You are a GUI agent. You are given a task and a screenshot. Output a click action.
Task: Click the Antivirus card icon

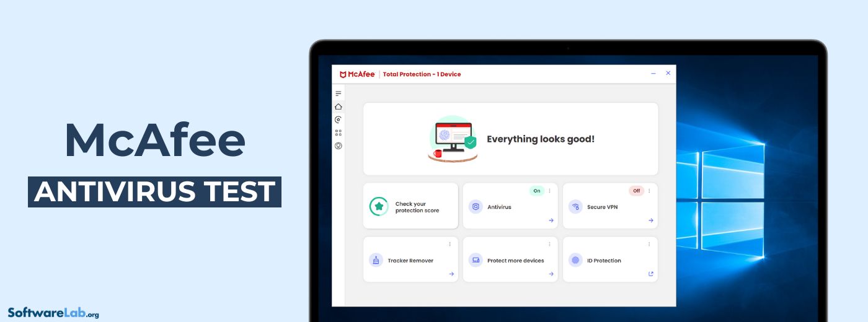tap(476, 207)
